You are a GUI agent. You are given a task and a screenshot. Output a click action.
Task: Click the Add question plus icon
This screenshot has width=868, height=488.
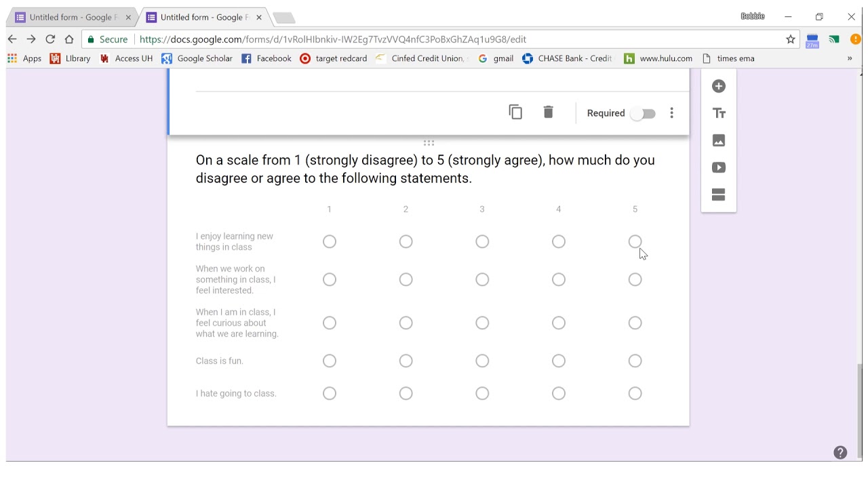(719, 86)
